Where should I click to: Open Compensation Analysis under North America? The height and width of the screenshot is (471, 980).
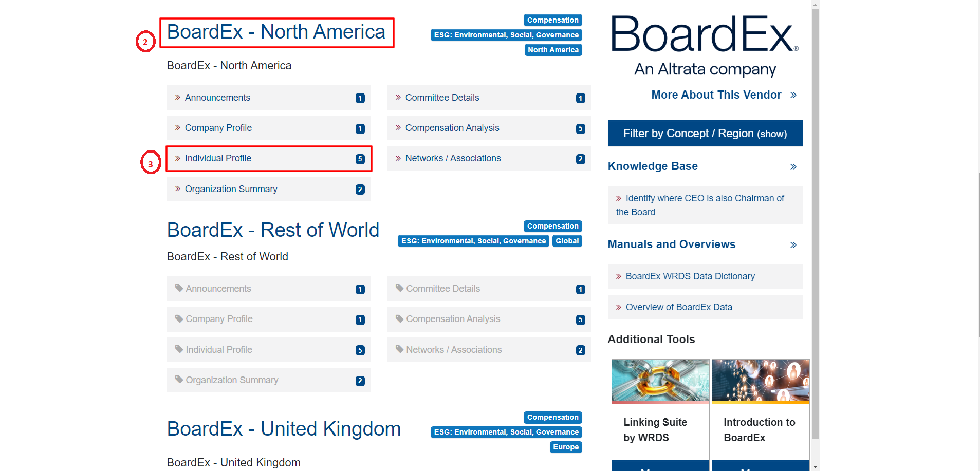pos(489,128)
